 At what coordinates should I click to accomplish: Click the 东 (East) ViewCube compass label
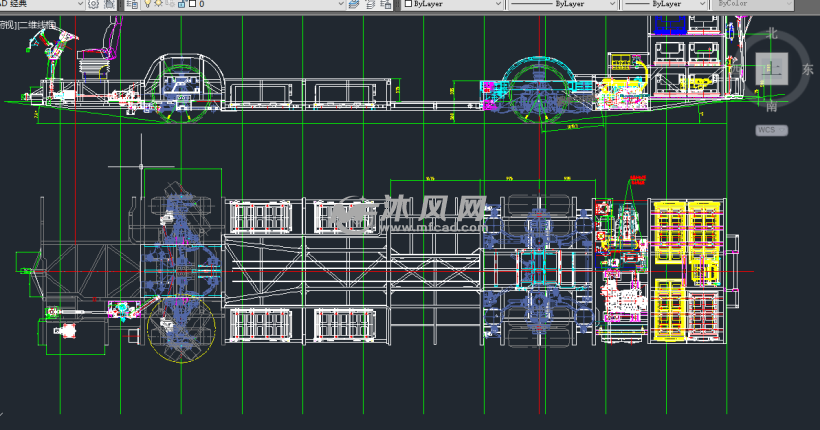807,70
